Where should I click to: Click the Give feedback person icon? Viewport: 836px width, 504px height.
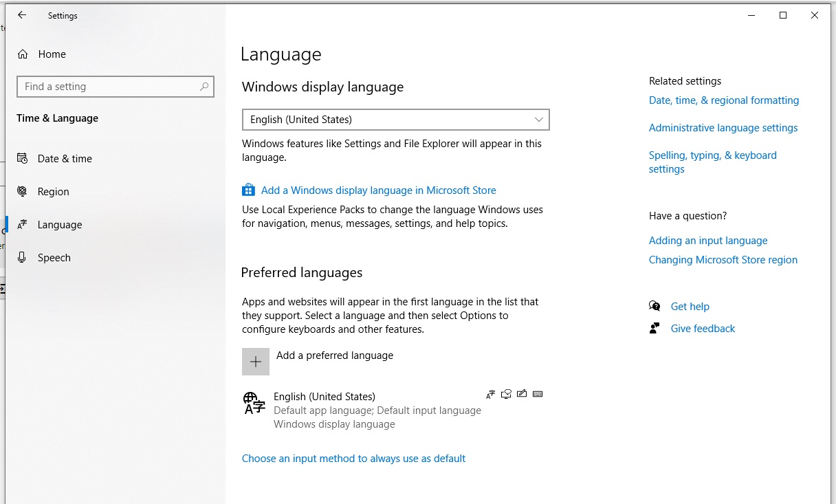654,329
